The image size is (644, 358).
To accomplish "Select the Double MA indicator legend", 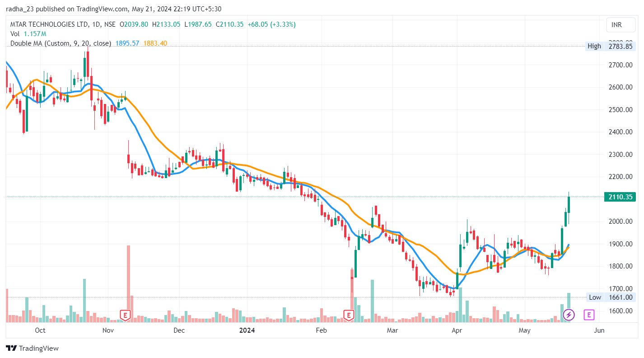I will pos(61,43).
